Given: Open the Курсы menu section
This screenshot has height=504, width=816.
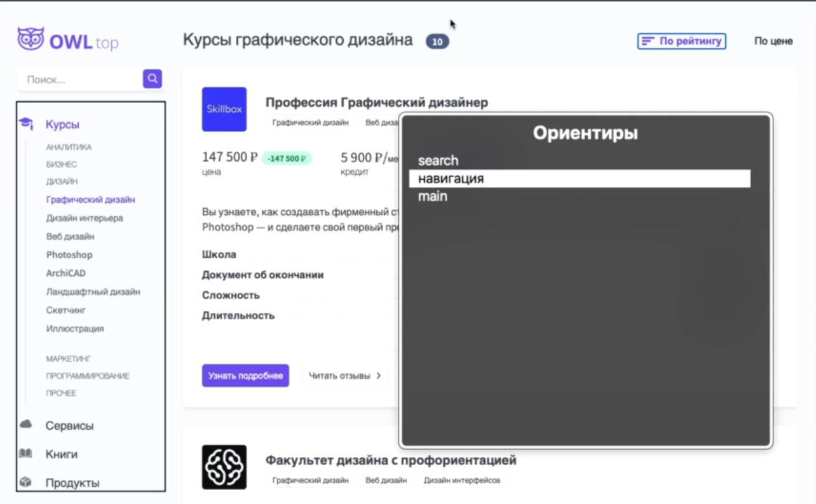Looking at the screenshot, I should pos(62,125).
